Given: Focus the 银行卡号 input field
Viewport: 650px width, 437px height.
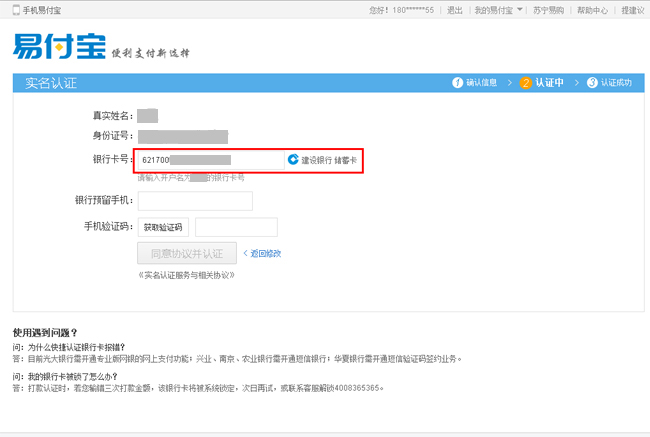Looking at the screenshot, I should (x=211, y=160).
